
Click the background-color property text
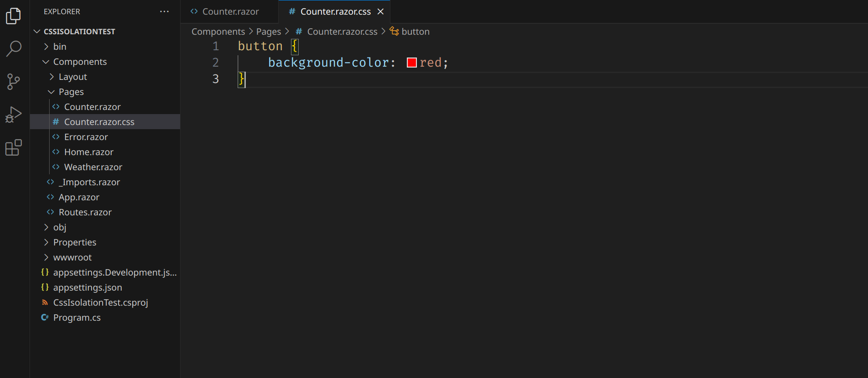(x=328, y=63)
